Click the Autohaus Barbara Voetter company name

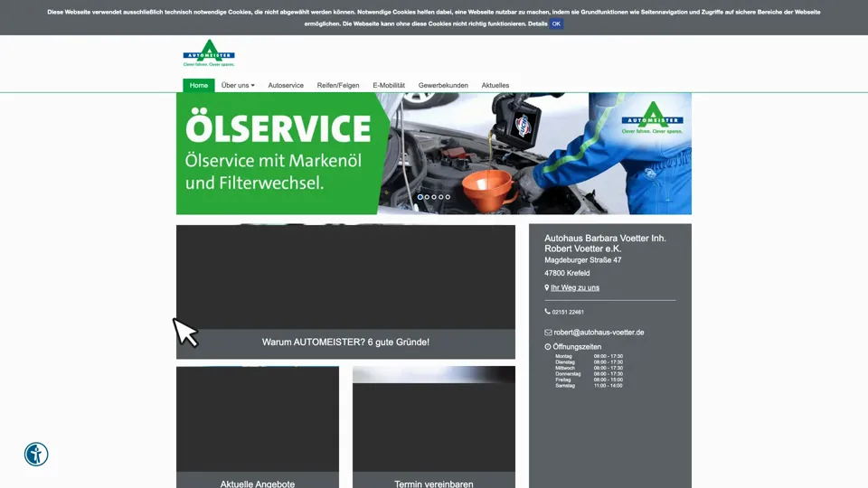(605, 243)
